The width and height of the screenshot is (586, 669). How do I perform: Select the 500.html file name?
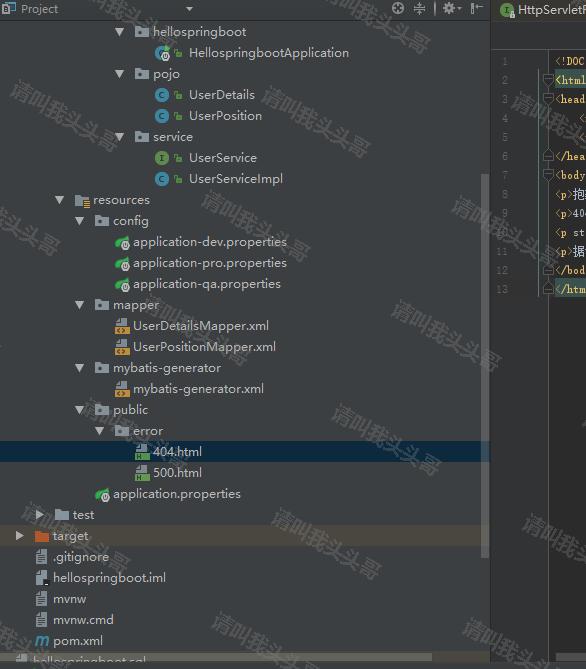[x=178, y=473]
